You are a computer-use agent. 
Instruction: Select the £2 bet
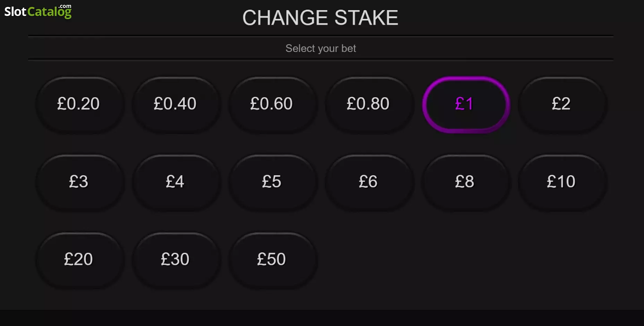(562, 104)
